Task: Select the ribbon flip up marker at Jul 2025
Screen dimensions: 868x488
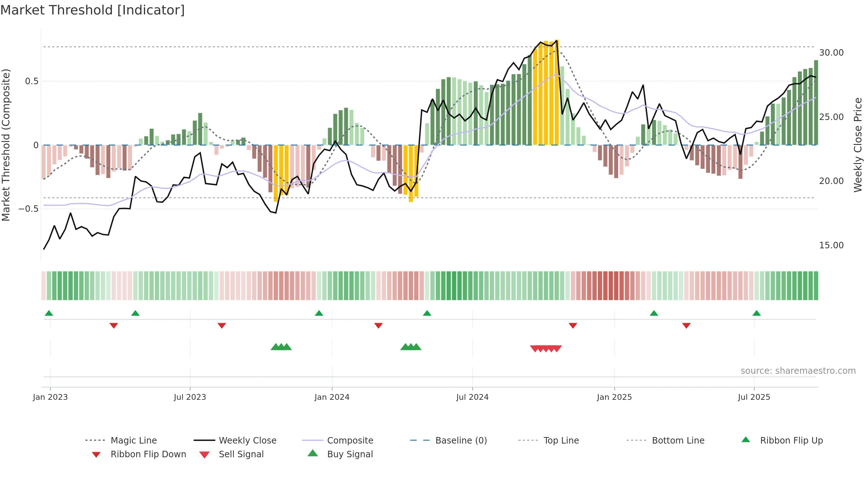Action: (757, 313)
